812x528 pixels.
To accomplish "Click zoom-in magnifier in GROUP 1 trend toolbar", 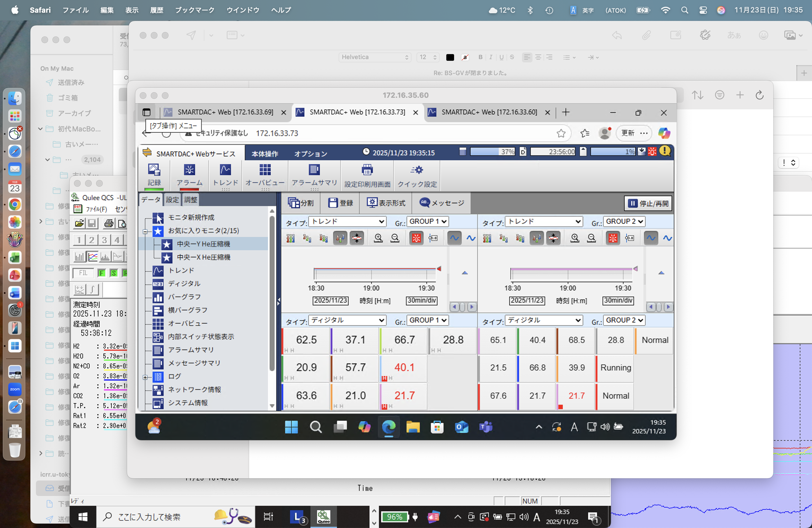I will pos(378,238).
